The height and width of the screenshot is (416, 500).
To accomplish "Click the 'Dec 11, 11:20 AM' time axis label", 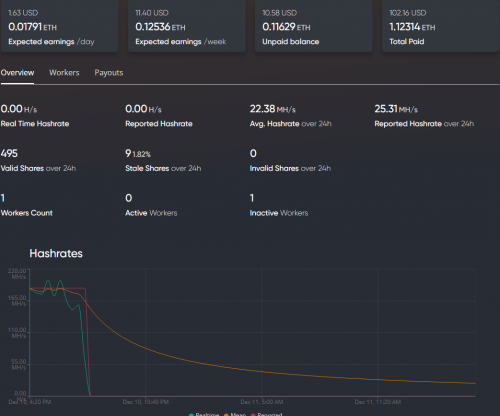I will coord(378,402).
